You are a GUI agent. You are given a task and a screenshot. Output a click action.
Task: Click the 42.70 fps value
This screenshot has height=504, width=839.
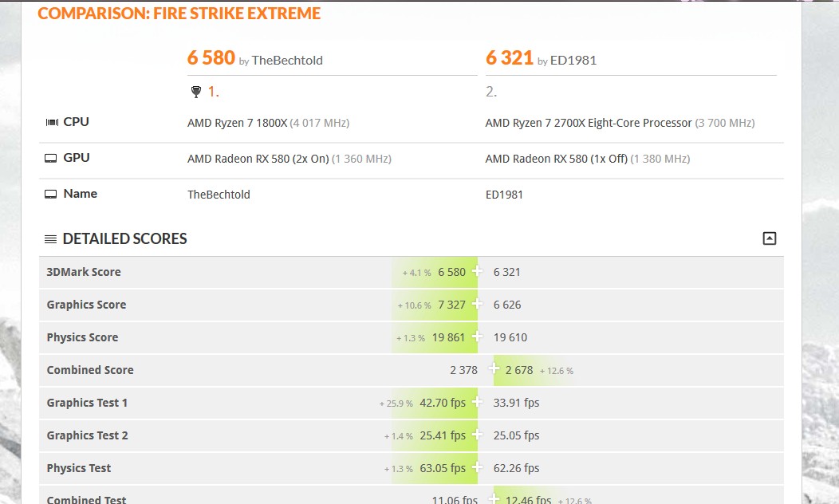point(443,403)
